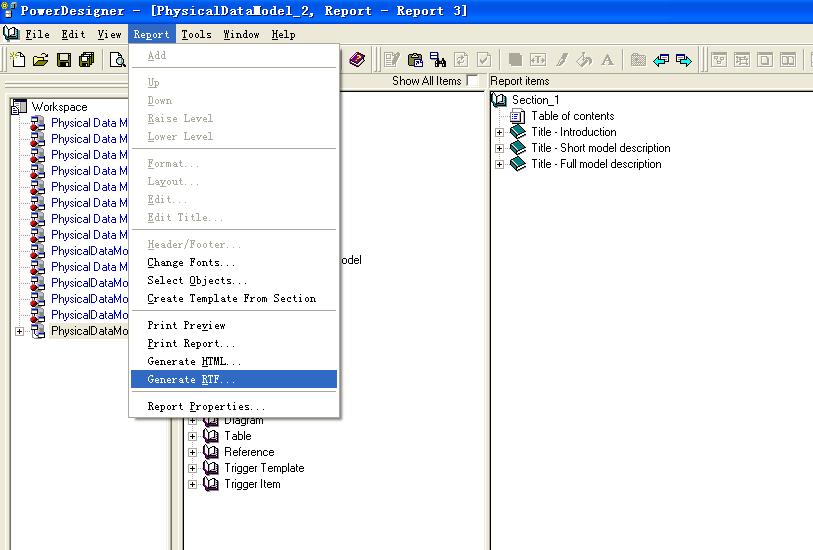Screen dimensions: 813x550
Task: Click the Paste clipboard toolbar icon
Action: (415, 60)
